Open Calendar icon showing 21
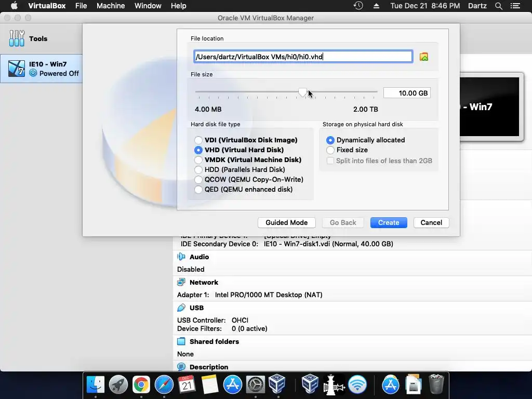Screen dimensions: 532x399 click(187, 384)
